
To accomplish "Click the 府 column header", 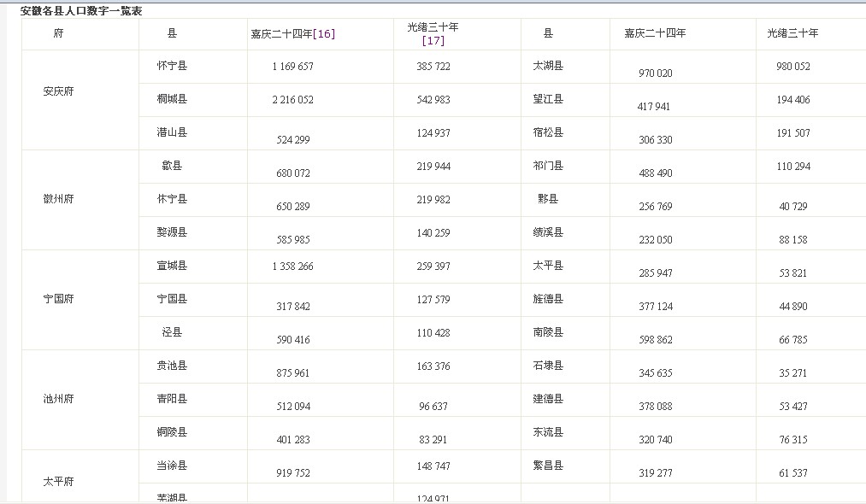I will pyautogui.click(x=58, y=34).
